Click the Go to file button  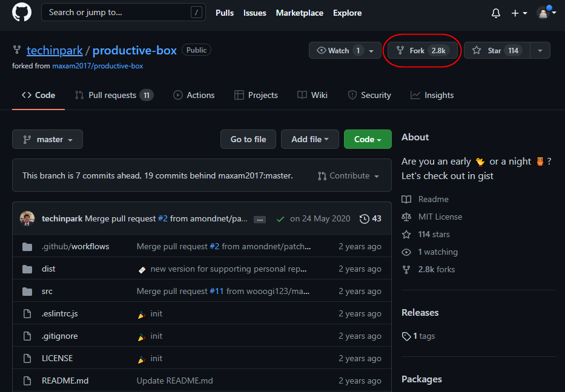[248, 139]
